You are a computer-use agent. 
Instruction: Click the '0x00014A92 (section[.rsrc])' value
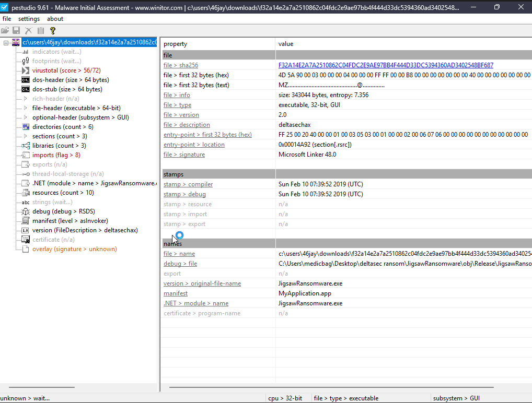[315, 145]
